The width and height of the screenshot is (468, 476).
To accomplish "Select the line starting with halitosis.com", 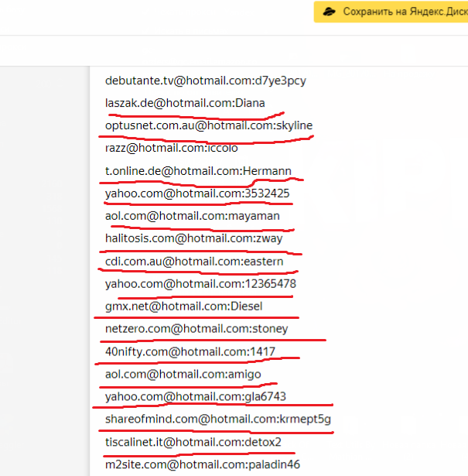I will [x=194, y=238].
